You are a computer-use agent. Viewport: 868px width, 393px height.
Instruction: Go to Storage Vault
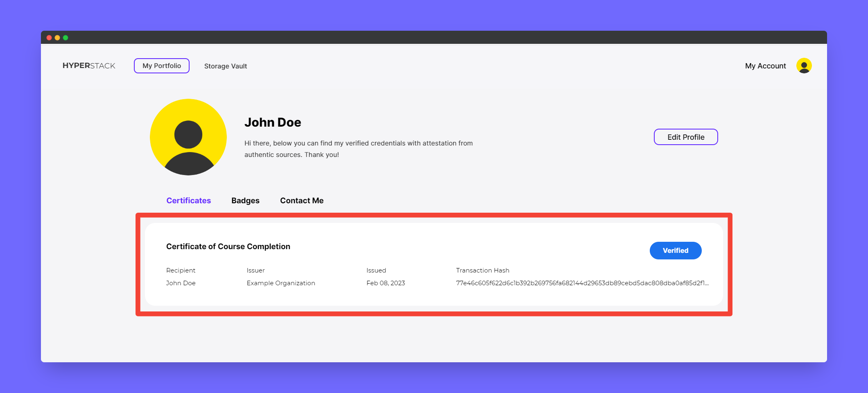[226, 66]
